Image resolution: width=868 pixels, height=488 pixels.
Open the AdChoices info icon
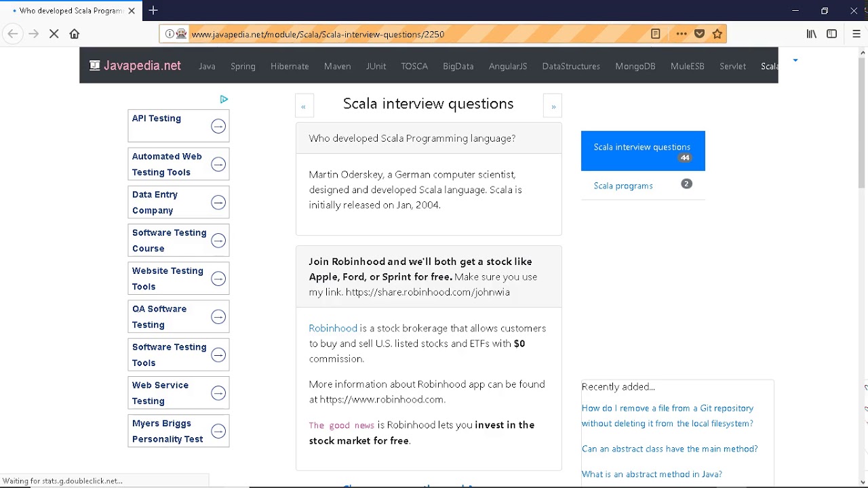(224, 99)
